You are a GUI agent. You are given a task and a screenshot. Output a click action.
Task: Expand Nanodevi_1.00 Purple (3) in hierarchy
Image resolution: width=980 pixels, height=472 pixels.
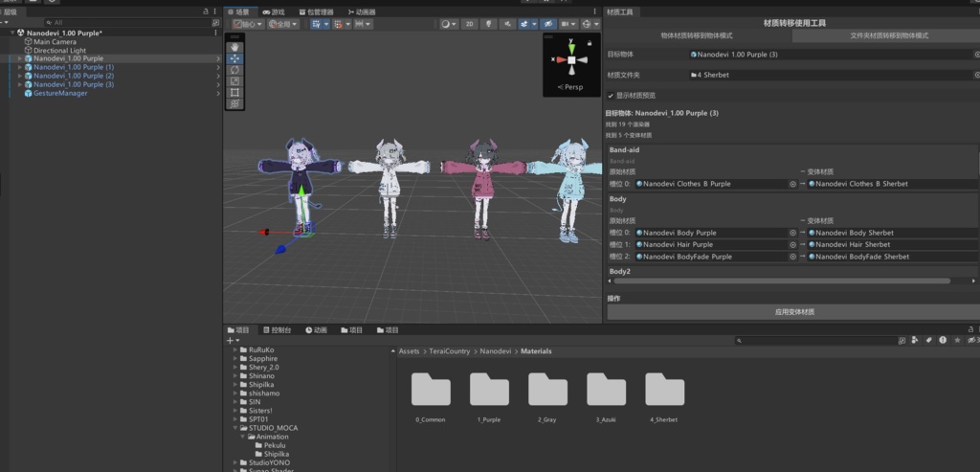pyautogui.click(x=20, y=84)
